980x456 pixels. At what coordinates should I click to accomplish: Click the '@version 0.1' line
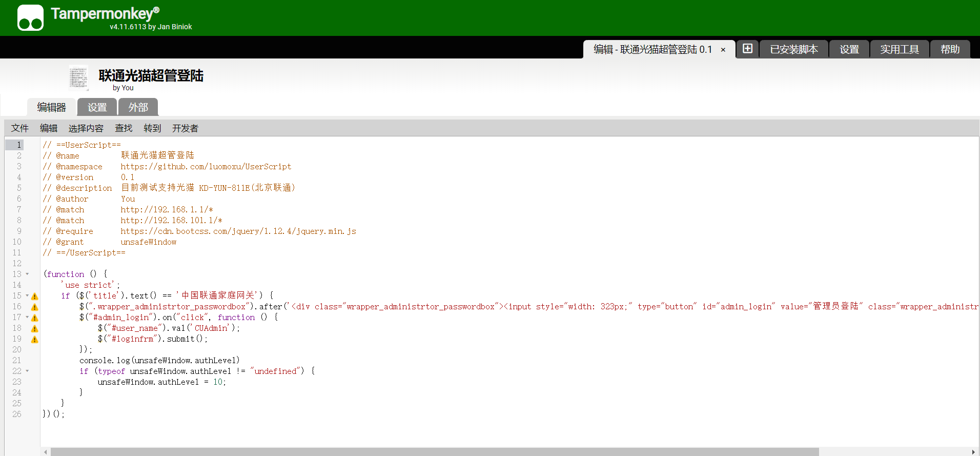point(89,177)
